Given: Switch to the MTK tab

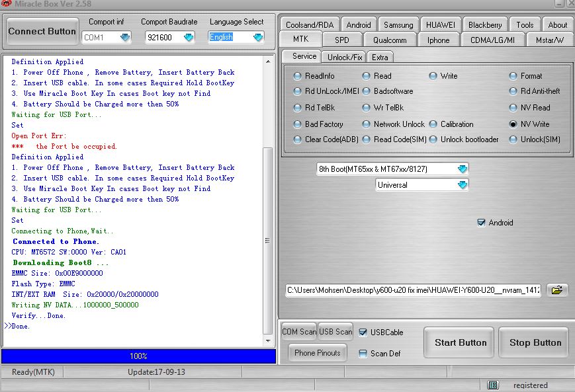Looking at the screenshot, I should tap(300, 39).
